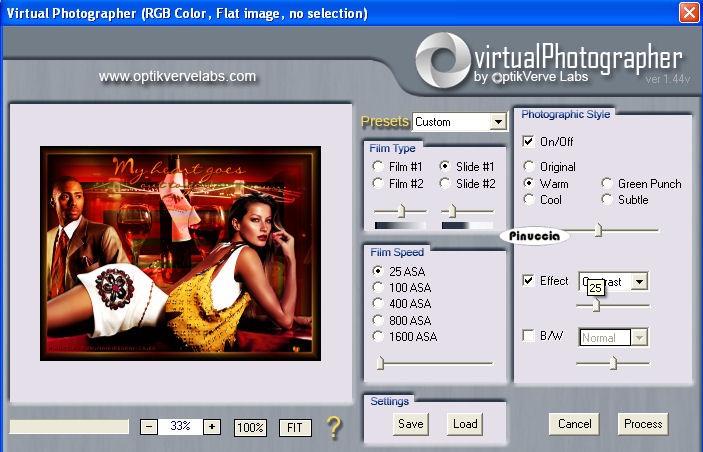Set preview zoom to 100%
Image resolution: width=703 pixels, height=452 pixels.
pyautogui.click(x=250, y=427)
